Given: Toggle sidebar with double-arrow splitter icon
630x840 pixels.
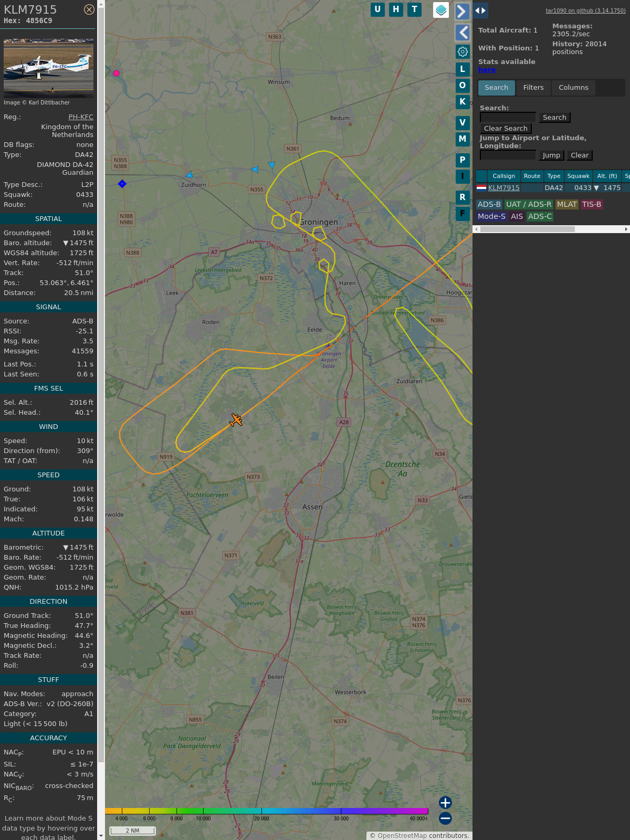Looking at the screenshot, I should pyautogui.click(x=480, y=10).
